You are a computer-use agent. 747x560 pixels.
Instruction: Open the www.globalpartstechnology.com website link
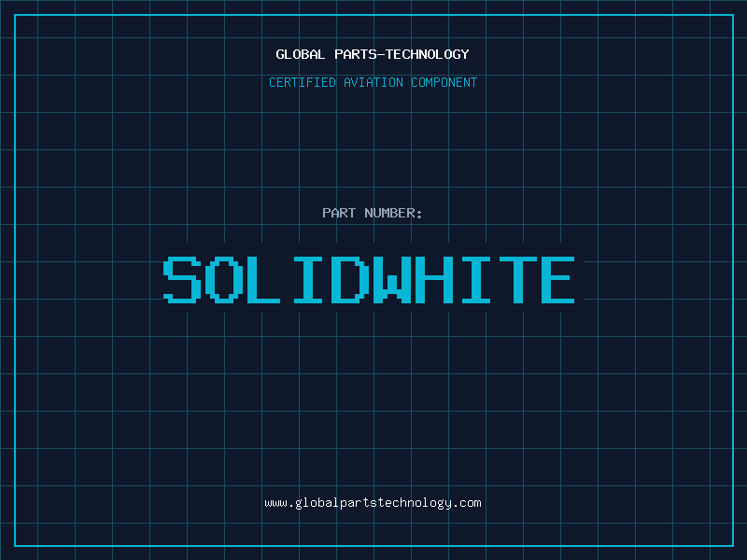click(x=373, y=503)
